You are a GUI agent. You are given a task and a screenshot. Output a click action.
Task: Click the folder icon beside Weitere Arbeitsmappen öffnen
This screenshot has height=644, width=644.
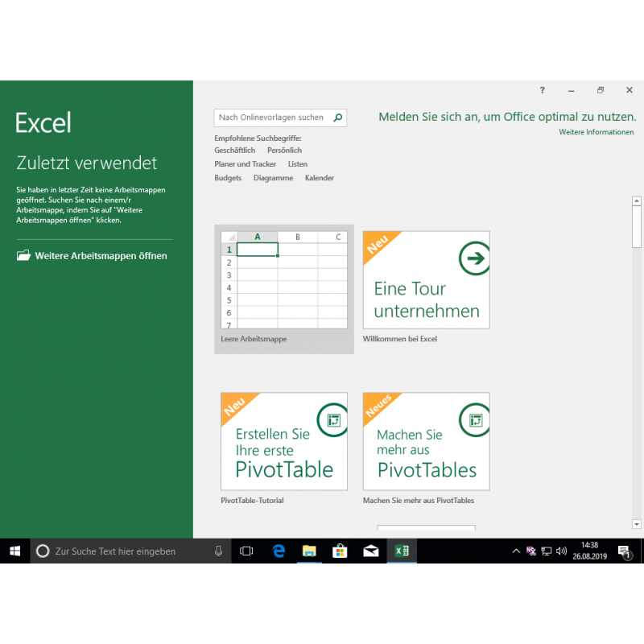[23, 255]
